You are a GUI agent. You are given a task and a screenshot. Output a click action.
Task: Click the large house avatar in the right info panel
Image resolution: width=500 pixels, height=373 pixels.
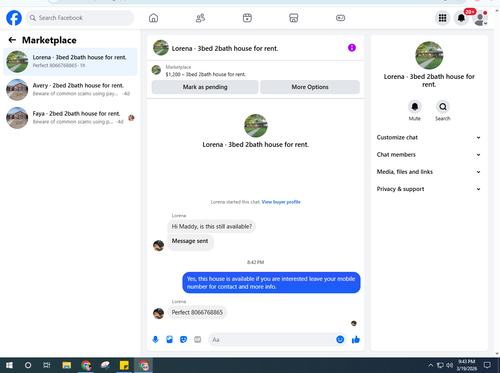[429, 55]
